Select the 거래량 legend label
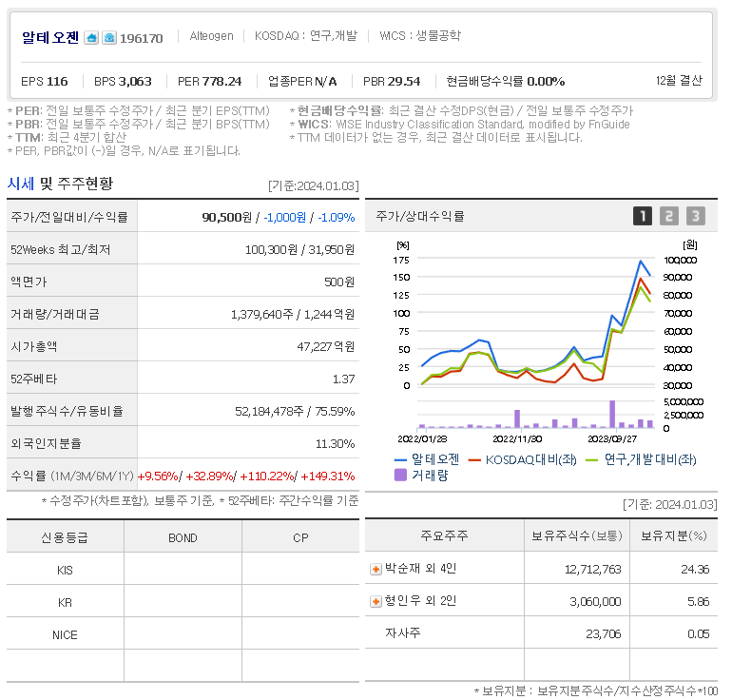Screen dimensions: 732x700 coord(430,476)
